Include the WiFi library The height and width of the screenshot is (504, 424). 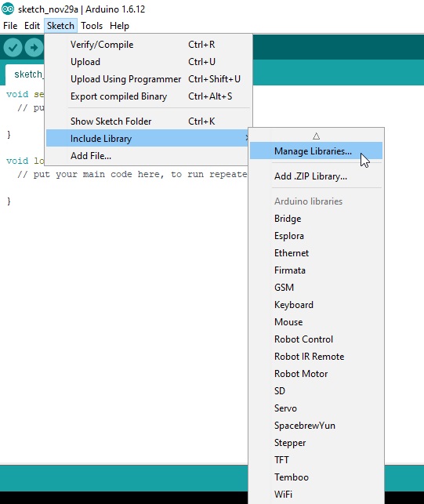click(317, 495)
